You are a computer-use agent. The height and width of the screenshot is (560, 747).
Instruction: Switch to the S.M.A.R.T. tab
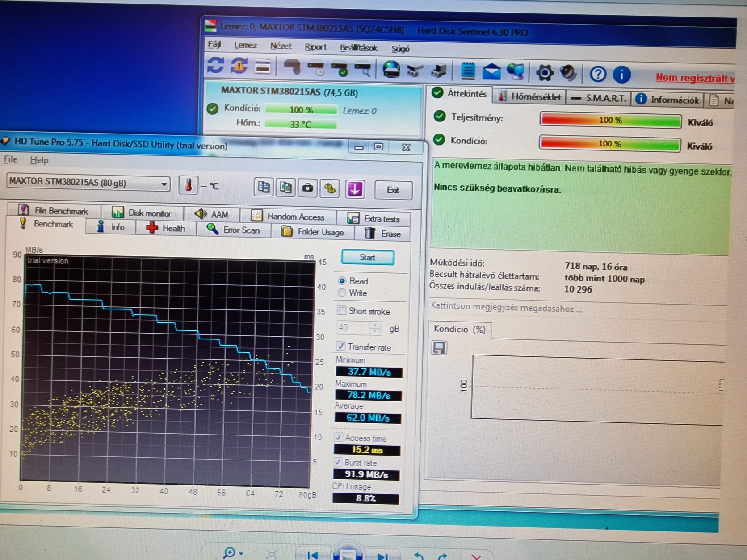tap(599, 98)
